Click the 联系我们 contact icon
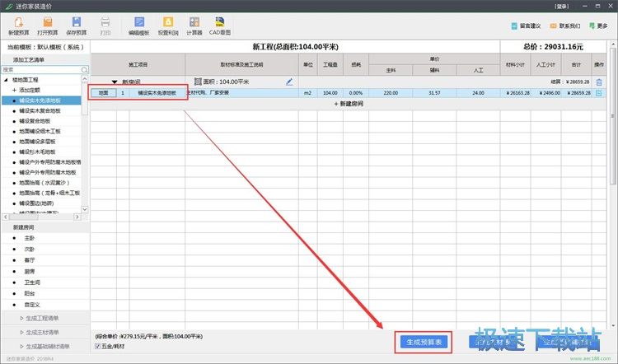 (565, 26)
